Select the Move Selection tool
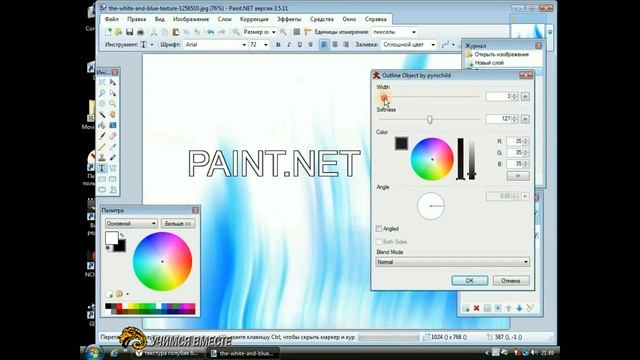640x360 pixels. click(113, 93)
